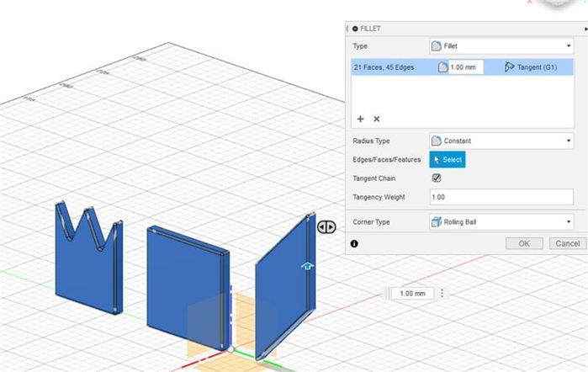Collapse the FILLET dialog header icon
The width and height of the screenshot is (588, 372).
[355, 29]
